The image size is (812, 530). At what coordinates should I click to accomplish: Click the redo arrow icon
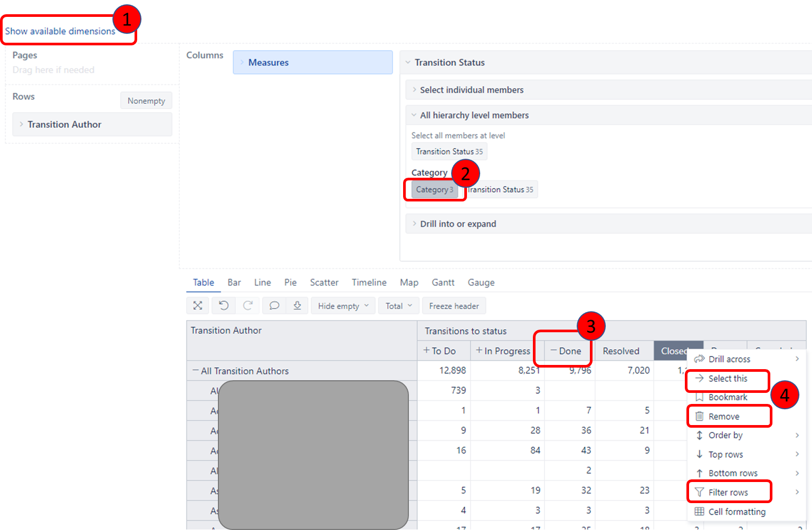(x=248, y=306)
